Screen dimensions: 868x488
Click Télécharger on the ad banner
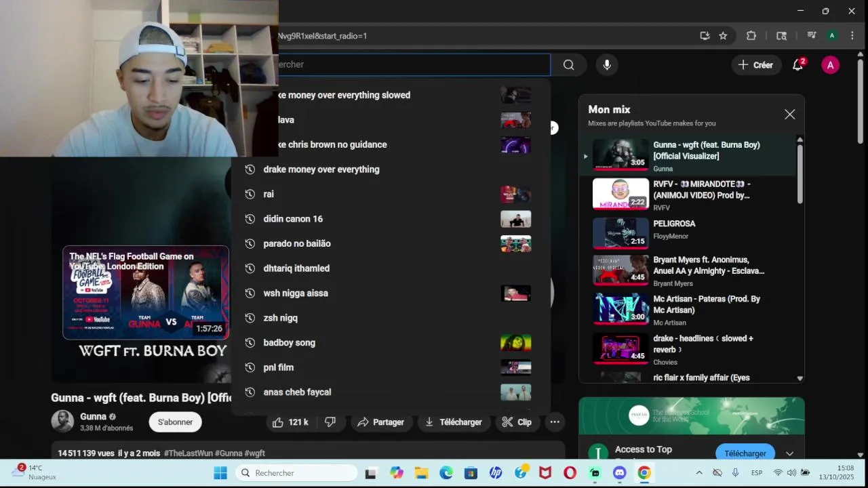(x=745, y=453)
